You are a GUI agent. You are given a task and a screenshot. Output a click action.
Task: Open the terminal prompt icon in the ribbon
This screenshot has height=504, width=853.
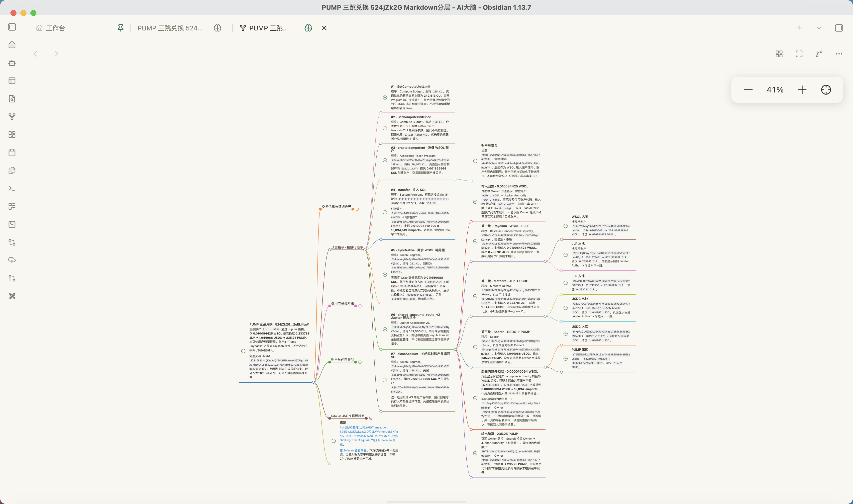tap(12, 188)
